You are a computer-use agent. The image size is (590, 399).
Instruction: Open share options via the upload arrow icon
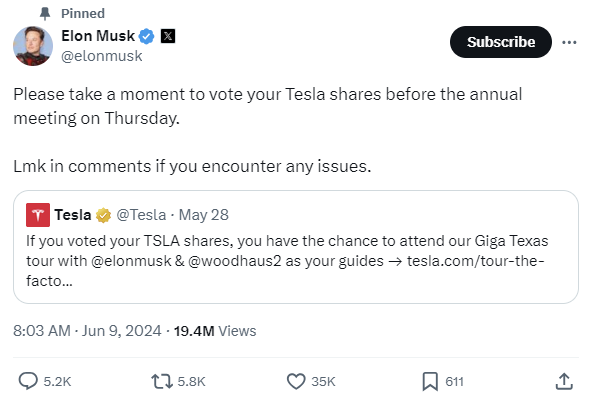click(x=564, y=381)
